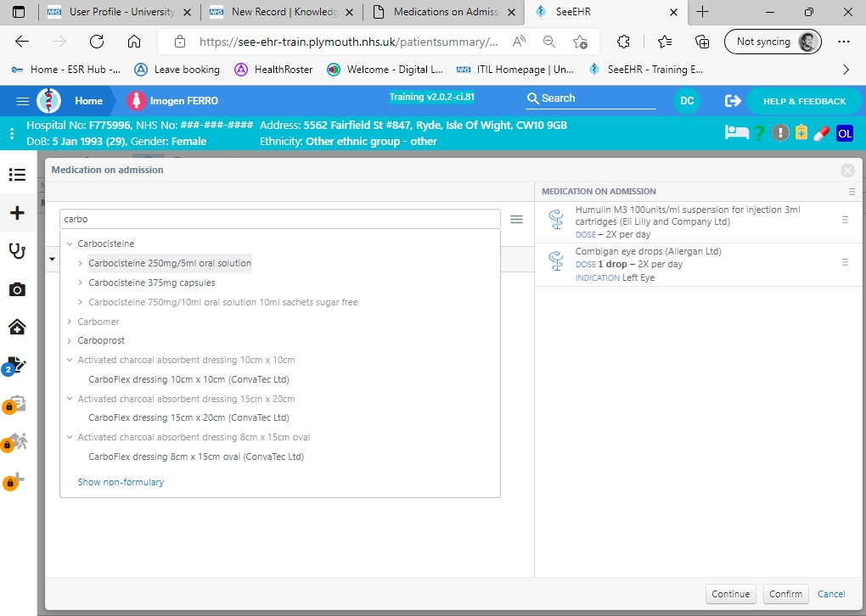
Task: Open the Medication on Admission panel menu
Action: point(852,192)
